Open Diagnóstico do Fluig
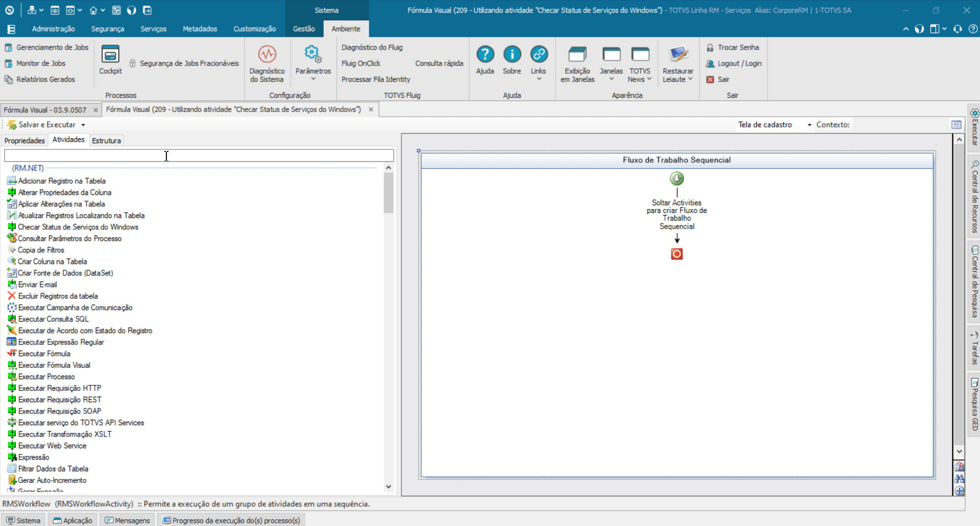Viewport: 980px width, 526px height. tap(372, 48)
